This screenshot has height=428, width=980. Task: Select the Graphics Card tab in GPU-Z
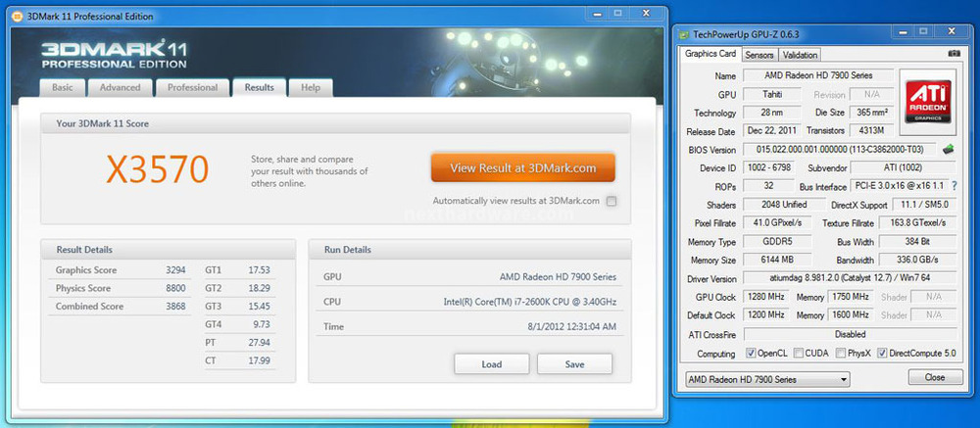[710, 54]
